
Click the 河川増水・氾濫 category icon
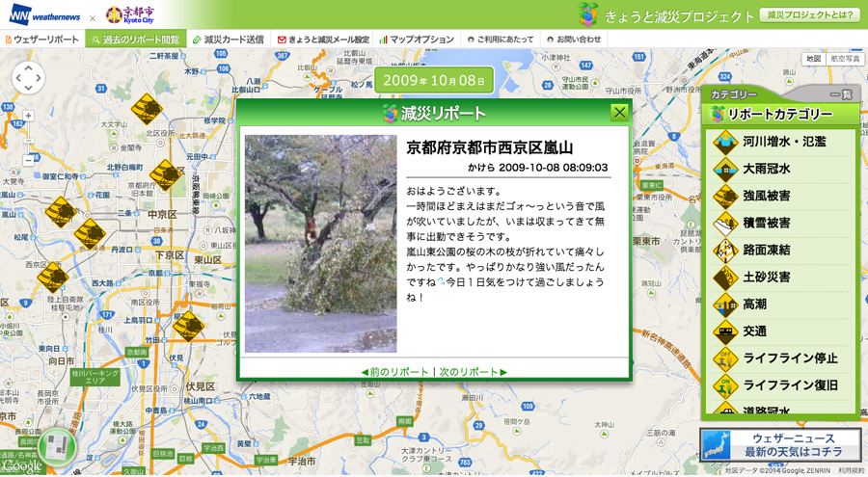[724, 143]
